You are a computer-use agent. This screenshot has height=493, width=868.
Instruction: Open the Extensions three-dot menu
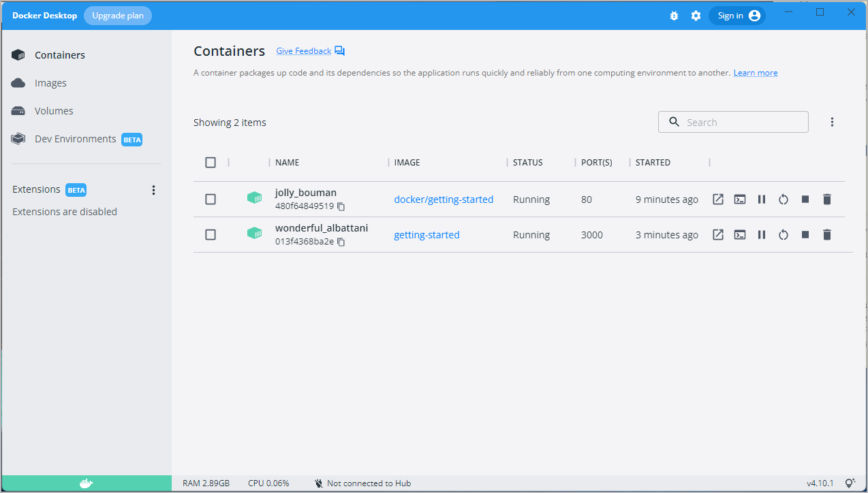point(153,190)
